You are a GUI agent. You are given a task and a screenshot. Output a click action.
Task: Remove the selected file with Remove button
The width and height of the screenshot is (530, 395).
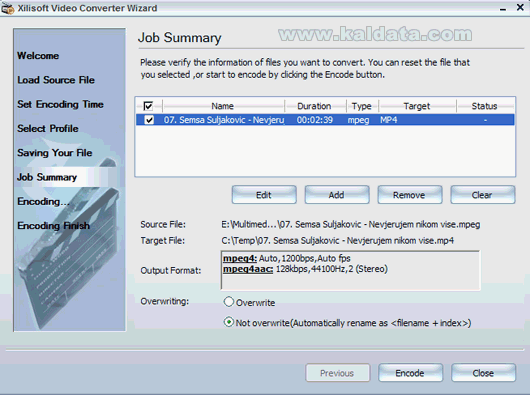tap(410, 195)
